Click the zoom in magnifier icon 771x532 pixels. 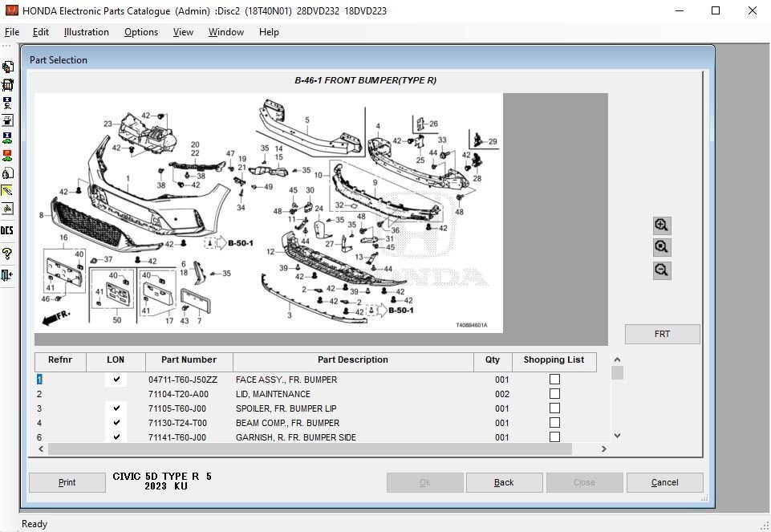coord(661,225)
